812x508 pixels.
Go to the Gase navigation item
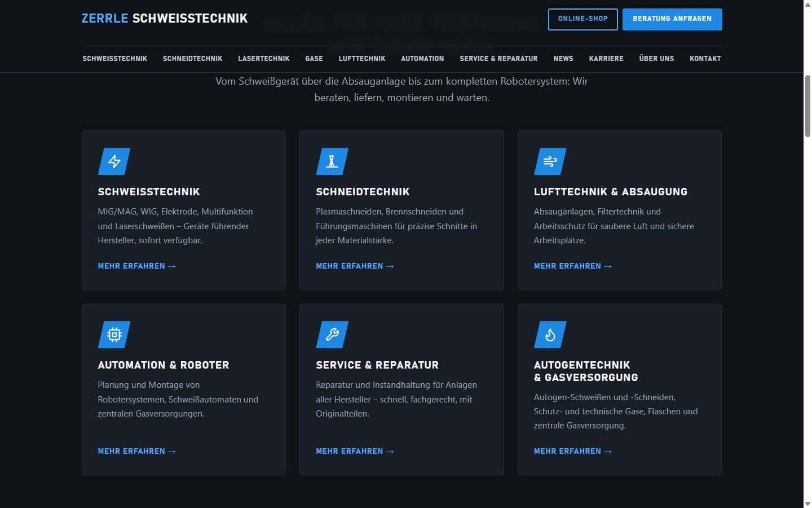(x=314, y=59)
